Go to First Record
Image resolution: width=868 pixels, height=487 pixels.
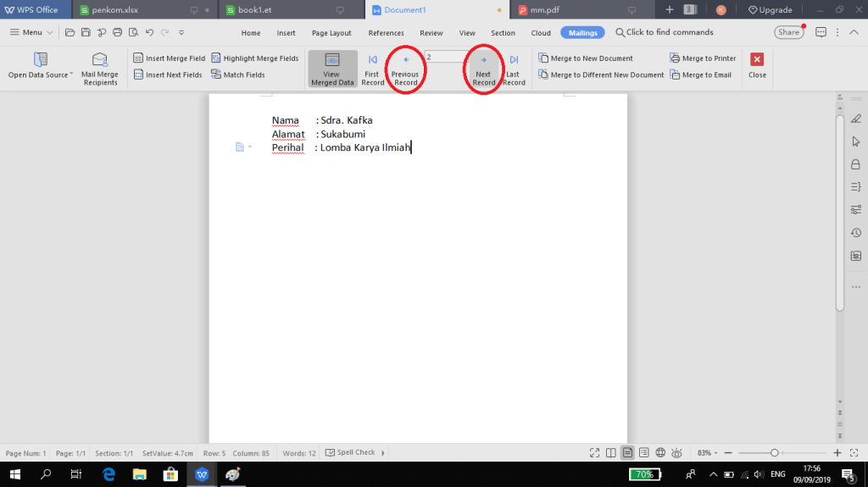coord(373,60)
